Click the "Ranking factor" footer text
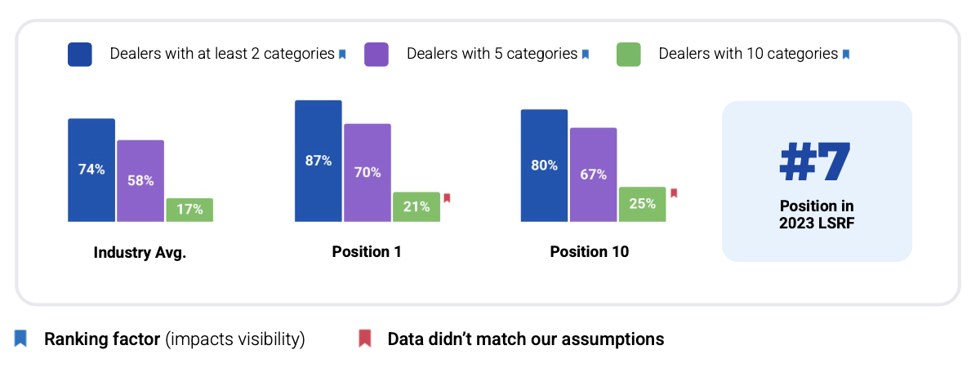Image resolution: width=980 pixels, height=372 pixels. coord(102,339)
